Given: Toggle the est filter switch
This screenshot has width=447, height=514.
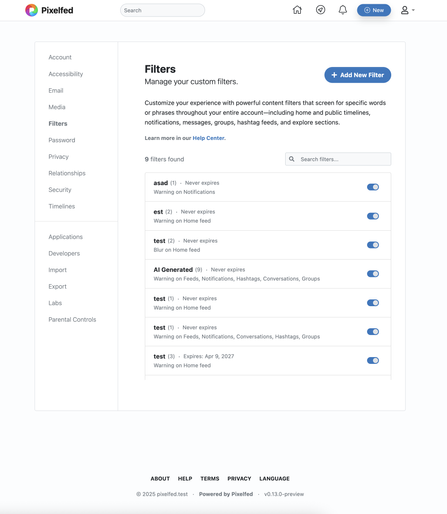Looking at the screenshot, I should click(373, 216).
